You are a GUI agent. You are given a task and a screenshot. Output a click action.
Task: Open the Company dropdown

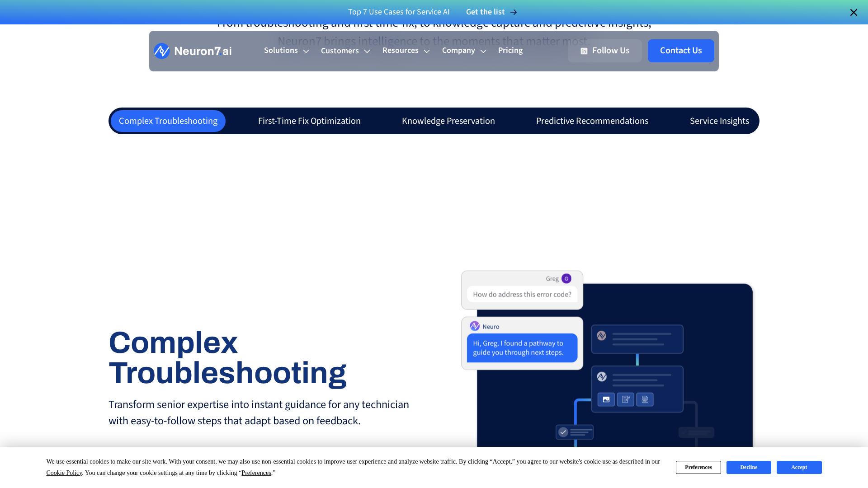pos(463,51)
